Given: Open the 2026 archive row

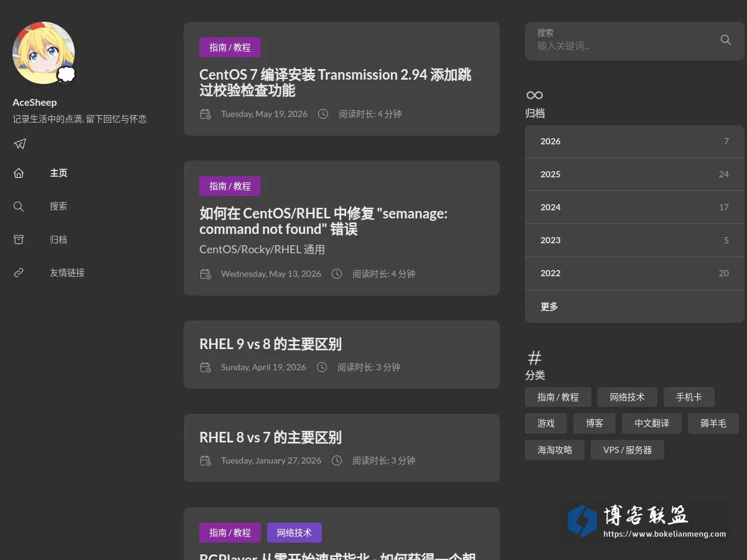Looking at the screenshot, I should [x=634, y=141].
